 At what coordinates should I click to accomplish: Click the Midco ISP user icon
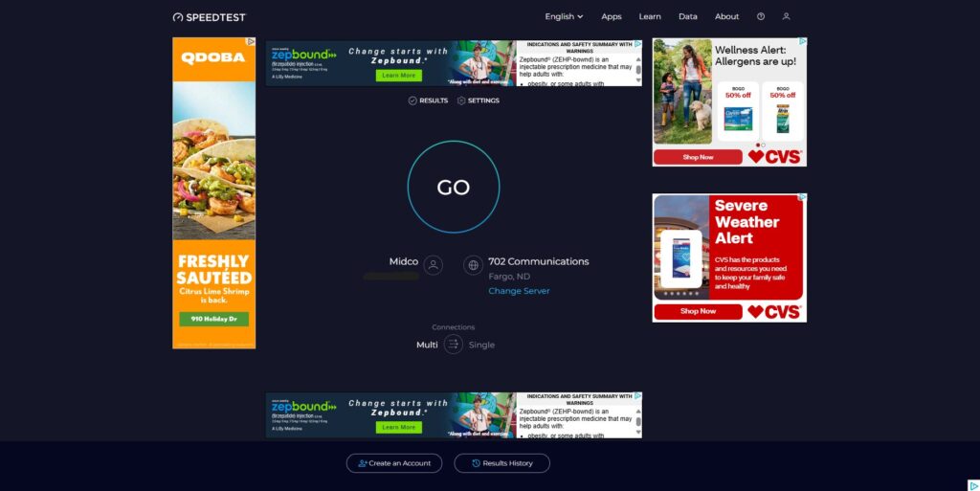pyautogui.click(x=434, y=265)
